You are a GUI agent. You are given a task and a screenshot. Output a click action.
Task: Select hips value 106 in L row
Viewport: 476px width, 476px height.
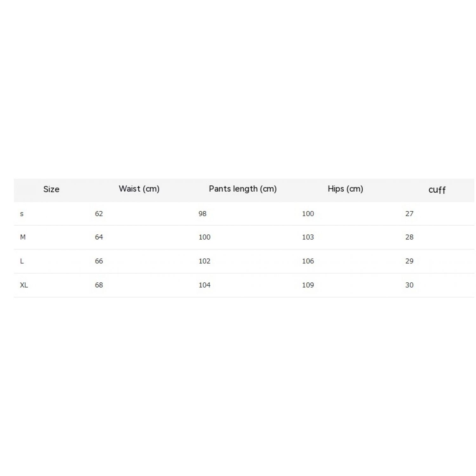click(x=308, y=261)
